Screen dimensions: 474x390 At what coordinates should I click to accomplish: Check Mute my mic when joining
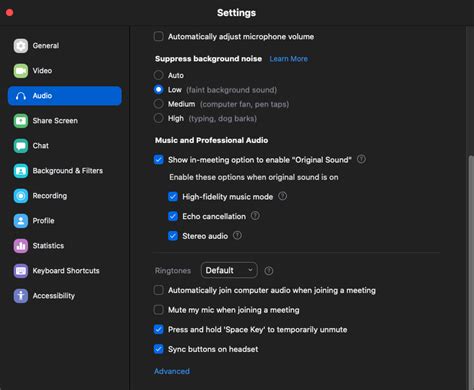click(x=159, y=310)
